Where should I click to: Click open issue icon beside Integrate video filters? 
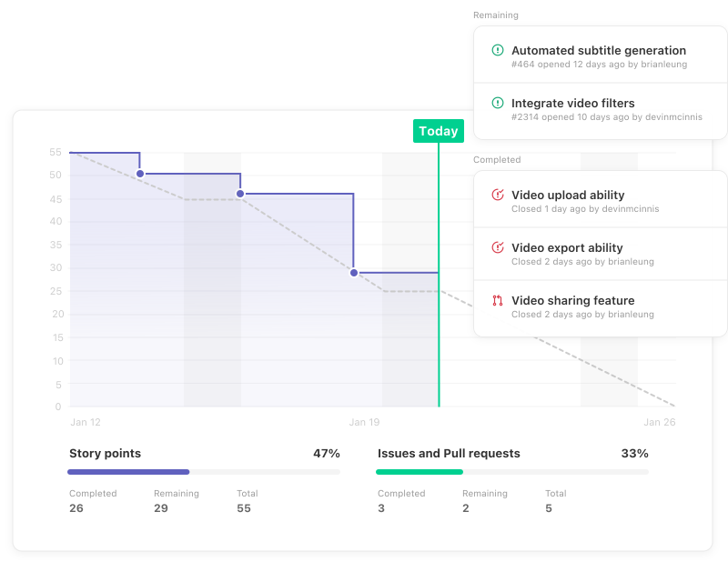pyautogui.click(x=498, y=104)
